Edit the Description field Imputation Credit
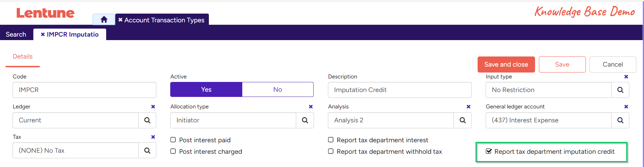644x167 pixels. (x=400, y=90)
